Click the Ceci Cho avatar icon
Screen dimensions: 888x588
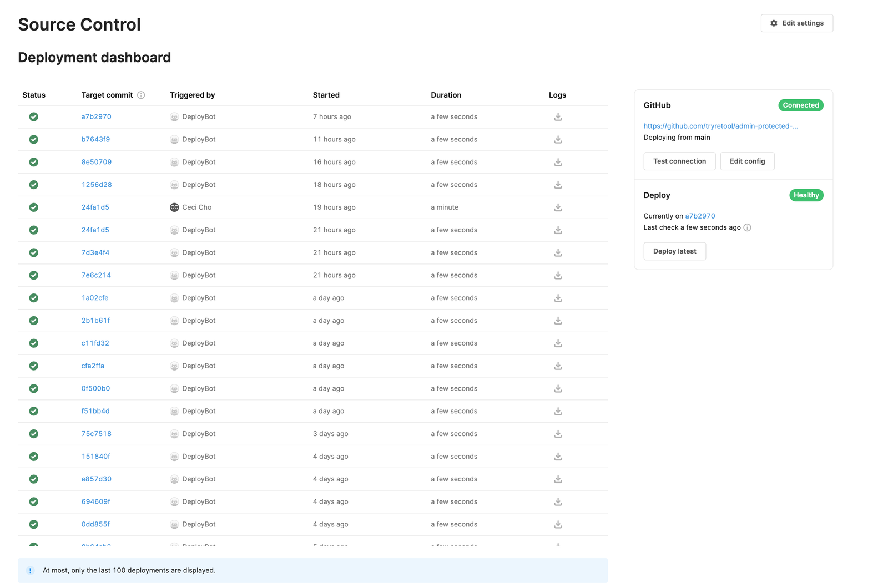[x=174, y=207]
